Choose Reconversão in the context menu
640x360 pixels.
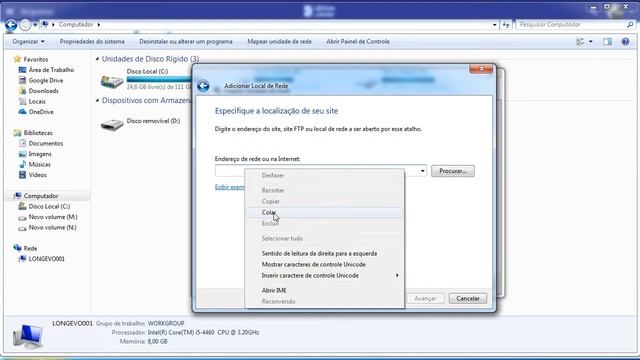[x=324, y=301]
